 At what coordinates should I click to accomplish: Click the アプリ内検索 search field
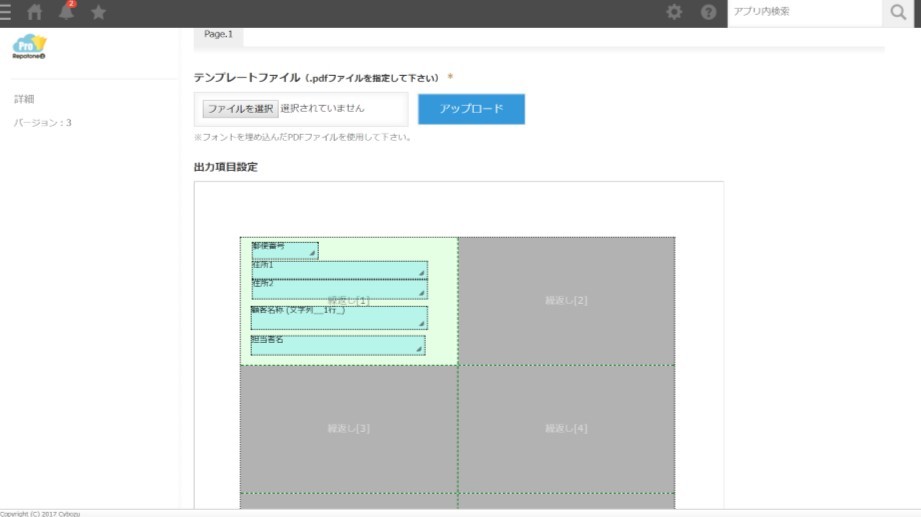[805, 12]
